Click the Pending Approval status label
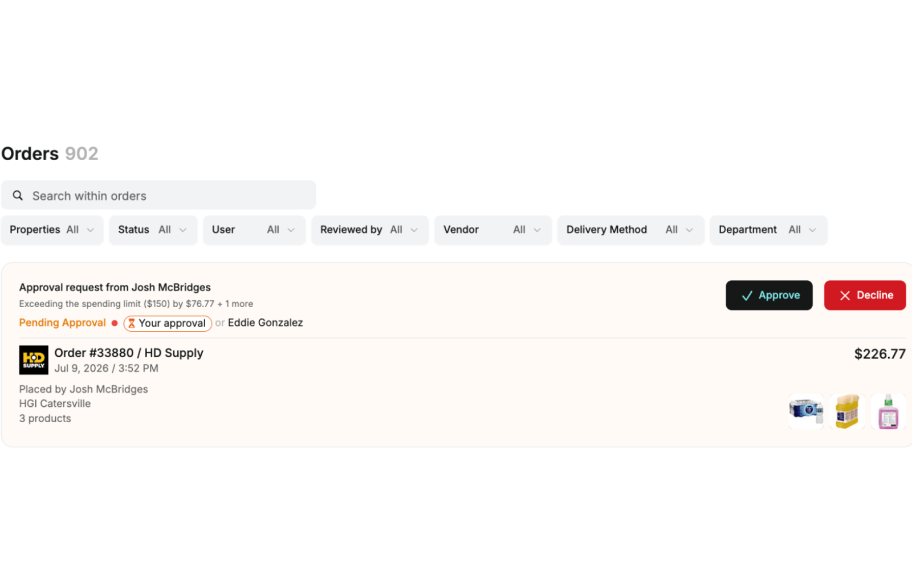Screen dimensions: 912x588 pos(63,322)
